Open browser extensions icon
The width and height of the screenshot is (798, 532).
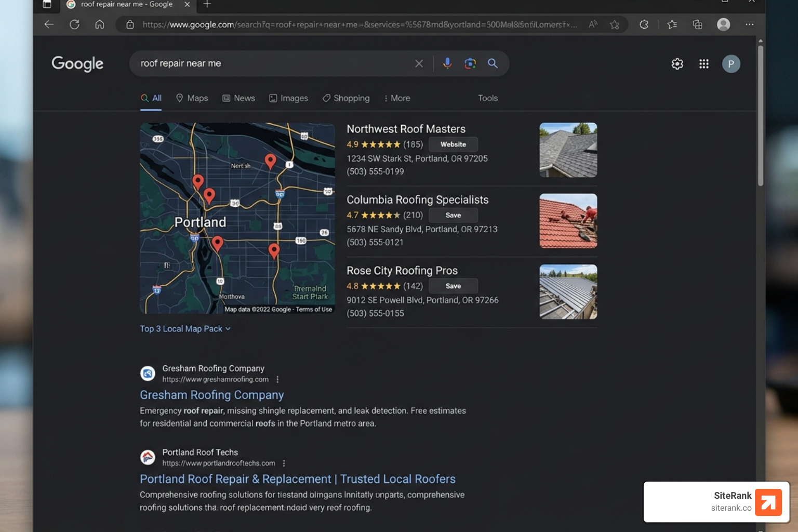tap(644, 24)
